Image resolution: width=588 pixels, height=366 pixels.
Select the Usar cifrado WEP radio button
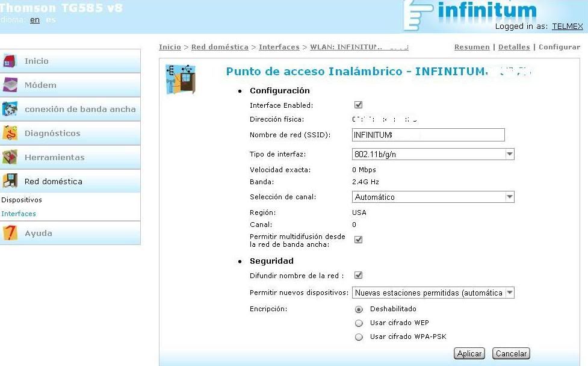pyautogui.click(x=359, y=323)
